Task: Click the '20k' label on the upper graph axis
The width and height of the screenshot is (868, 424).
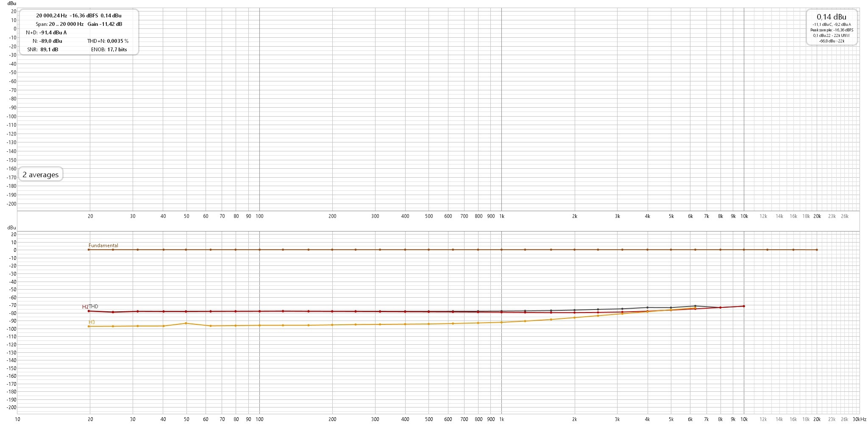Action: [817, 216]
